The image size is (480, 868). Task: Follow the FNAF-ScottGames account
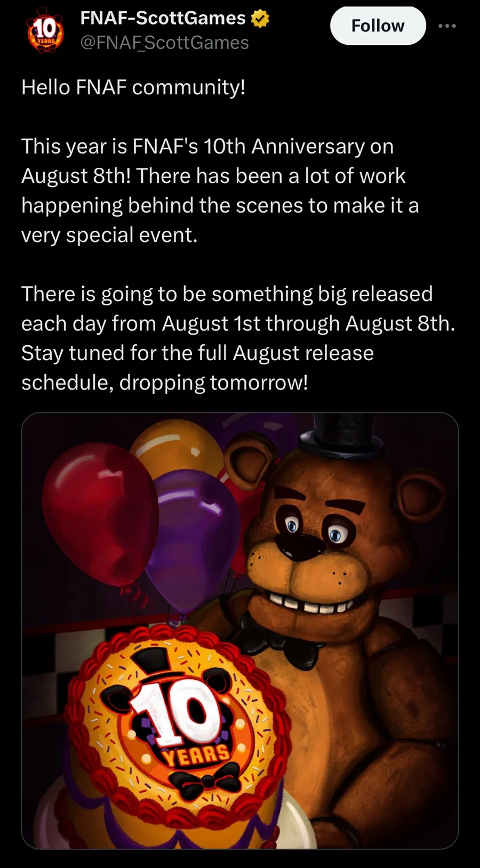point(378,26)
